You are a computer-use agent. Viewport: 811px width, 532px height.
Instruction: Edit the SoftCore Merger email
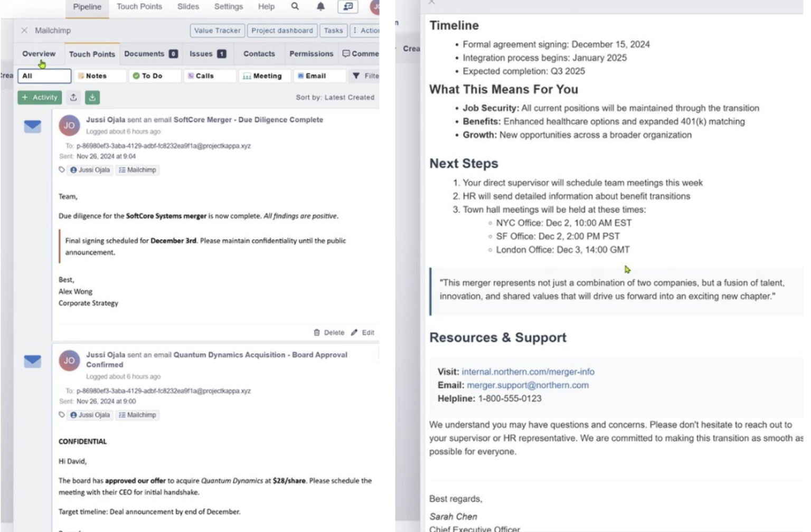tap(363, 332)
